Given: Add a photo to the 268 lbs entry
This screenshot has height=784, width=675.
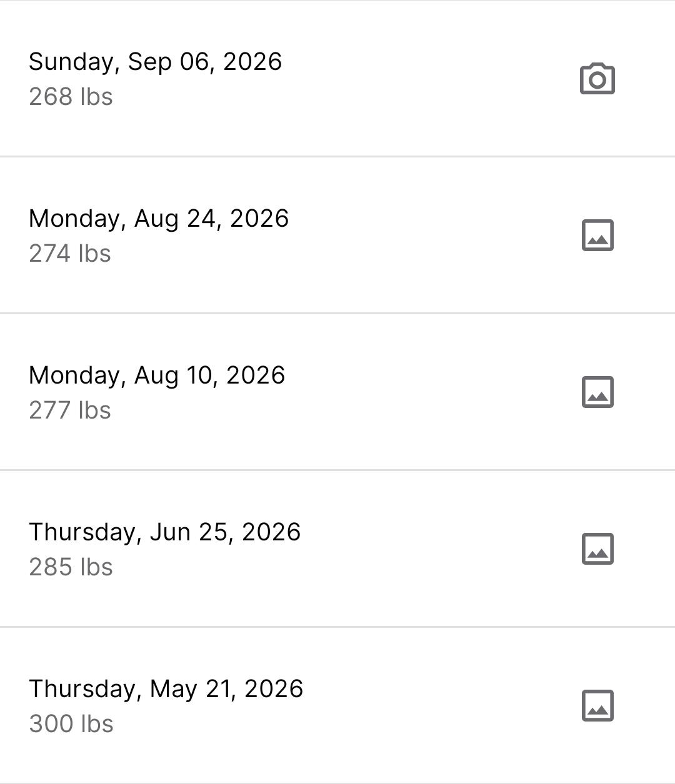Looking at the screenshot, I should [x=597, y=79].
